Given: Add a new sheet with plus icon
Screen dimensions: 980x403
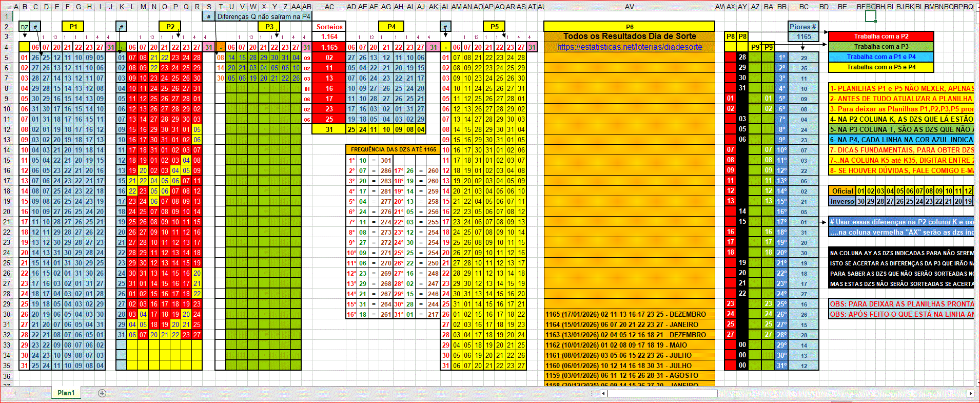Looking at the screenshot, I should point(102,393).
